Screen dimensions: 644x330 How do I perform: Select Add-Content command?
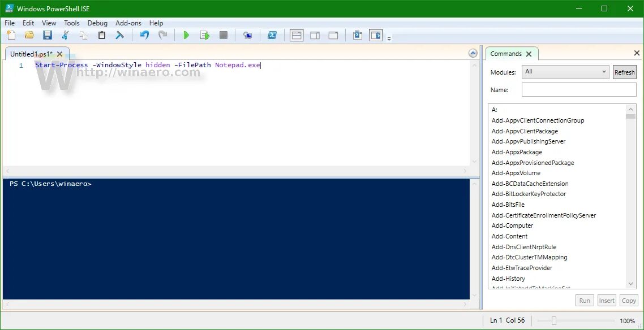(509, 236)
